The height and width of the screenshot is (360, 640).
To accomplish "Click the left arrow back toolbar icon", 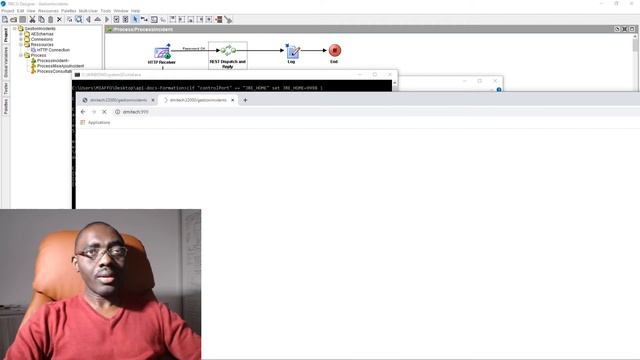I will tap(88, 19).
